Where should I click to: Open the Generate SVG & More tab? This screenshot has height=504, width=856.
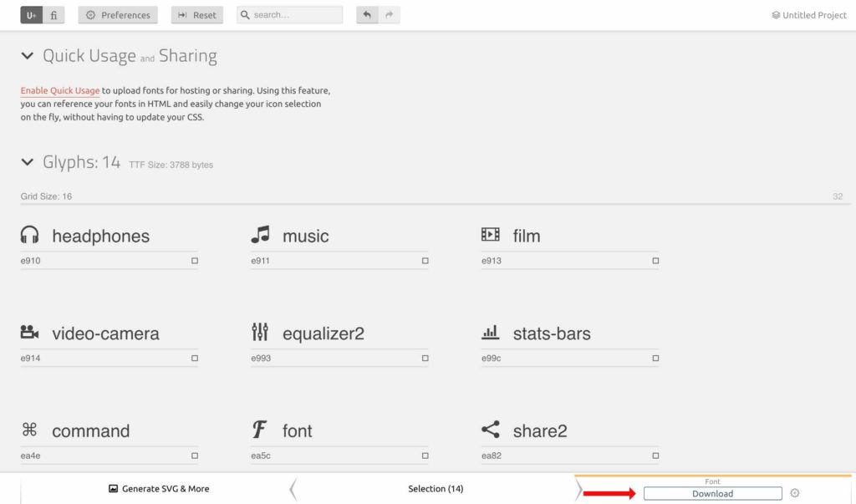(159, 488)
